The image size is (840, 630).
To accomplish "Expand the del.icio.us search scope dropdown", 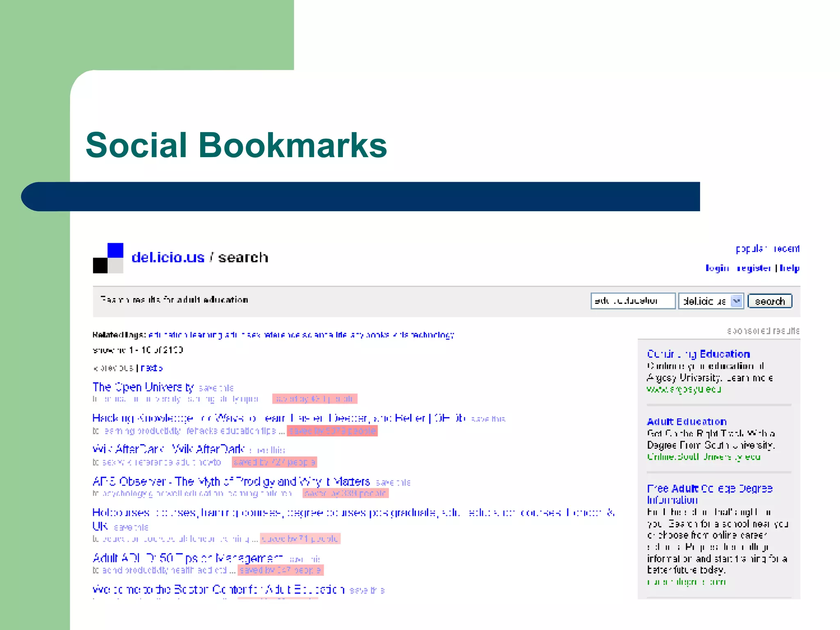I will (x=711, y=301).
